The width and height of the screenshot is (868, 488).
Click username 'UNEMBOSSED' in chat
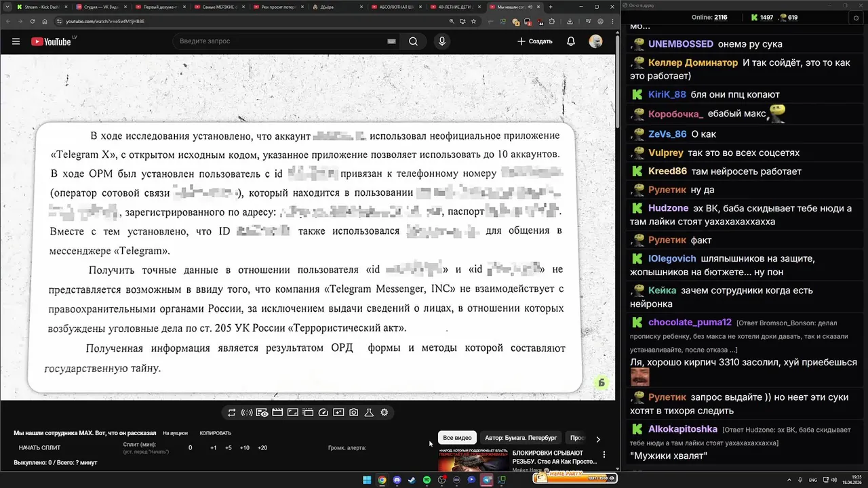(680, 44)
